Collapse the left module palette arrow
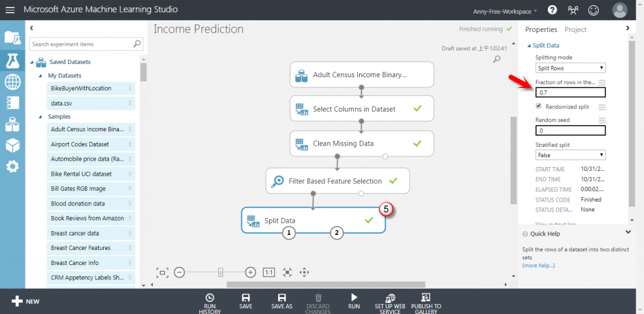This screenshot has height=314, width=644. pyautogui.click(x=31, y=28)
